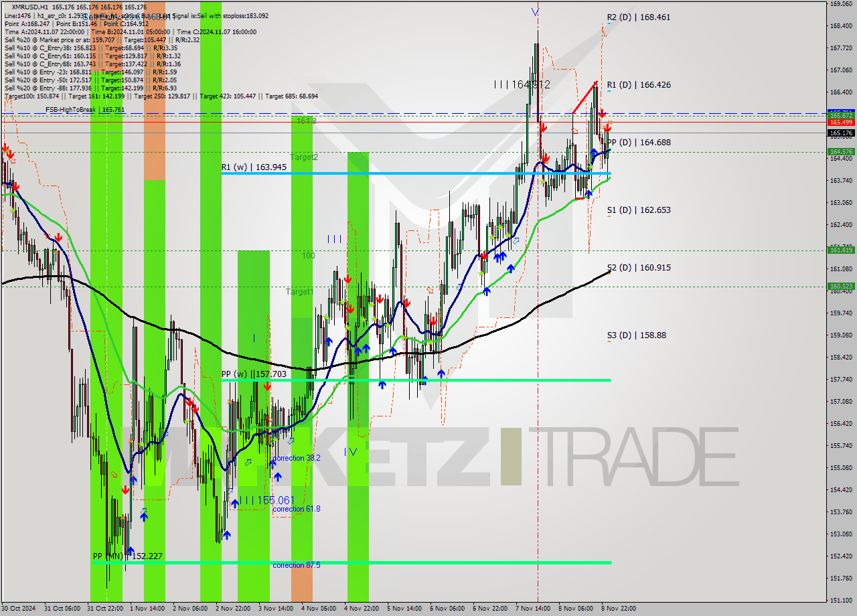Click the 8 Nov 22:00 time axis label
Viewport: 857px width, 616px height.
click(x=618, y=609)
